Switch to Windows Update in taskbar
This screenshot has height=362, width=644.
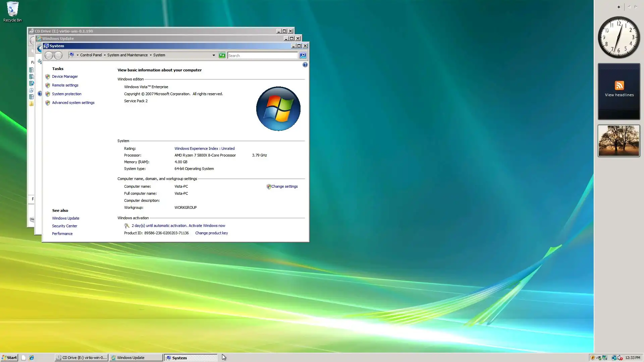[136, 358]
